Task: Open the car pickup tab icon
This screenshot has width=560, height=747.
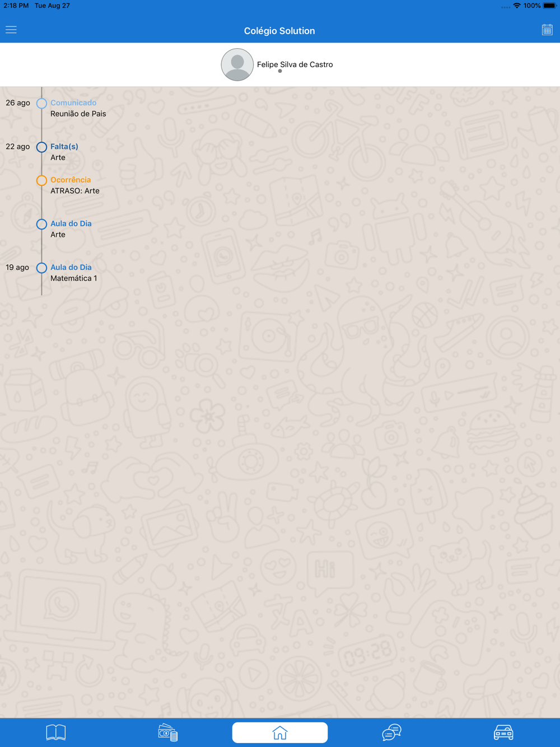Action: [503, 732]
